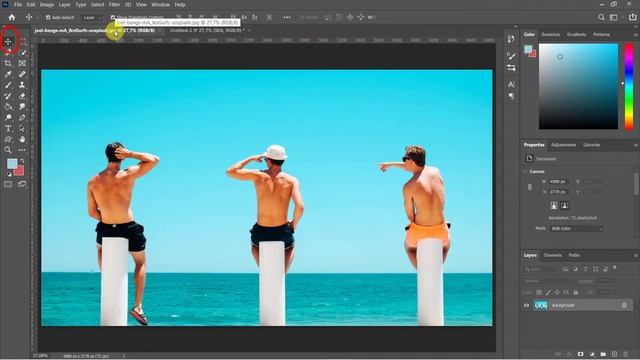Viewport: 640px width, 360px height.
Task: Open the Image menu
Action: tap(47, 4)
